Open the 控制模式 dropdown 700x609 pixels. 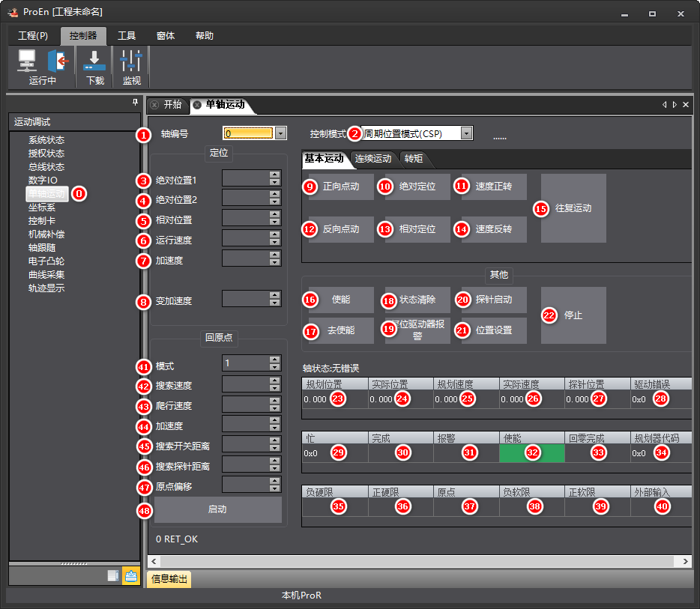pyautogui.click(x=466, y=133)
